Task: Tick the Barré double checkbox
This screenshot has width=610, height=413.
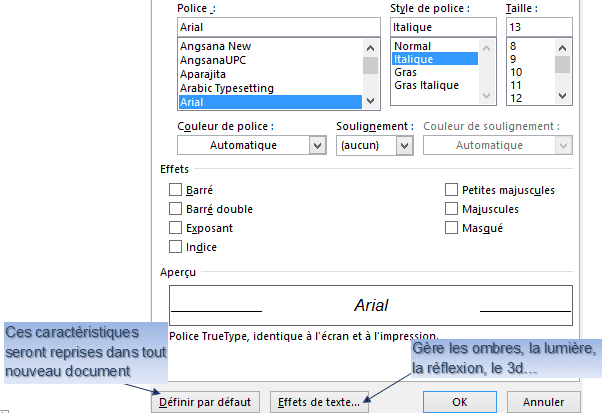Action: tap(175, 209)
